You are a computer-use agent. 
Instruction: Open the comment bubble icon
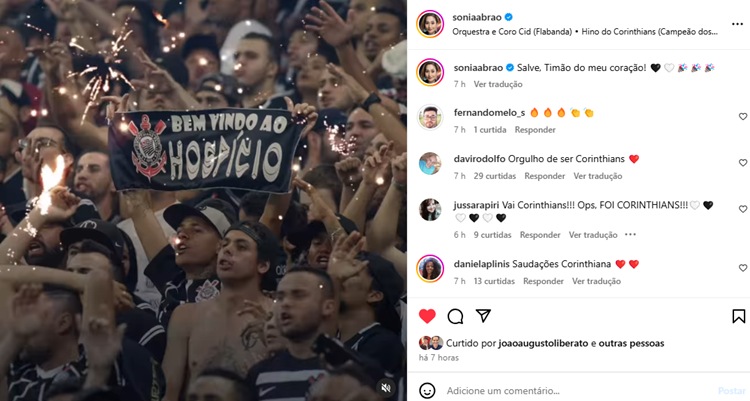[455, 316]
